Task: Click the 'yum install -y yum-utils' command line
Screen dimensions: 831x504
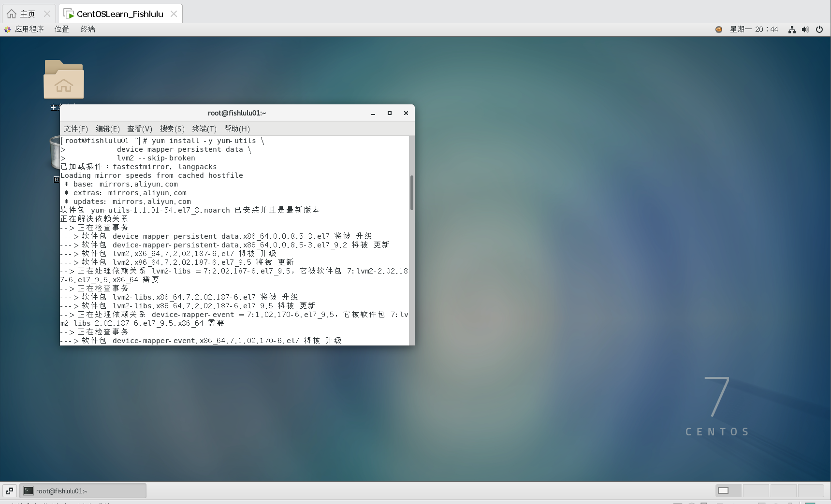Action: (x=162, y=141)
